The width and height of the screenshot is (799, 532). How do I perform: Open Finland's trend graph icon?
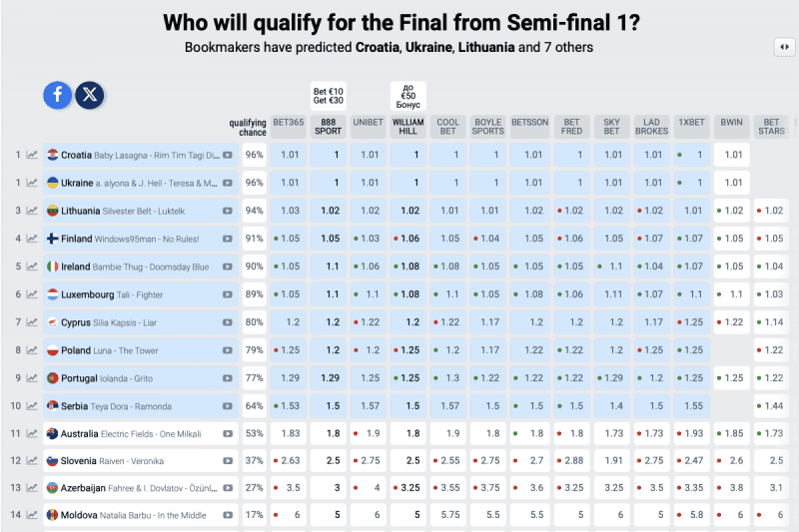(x=32, y=239)
